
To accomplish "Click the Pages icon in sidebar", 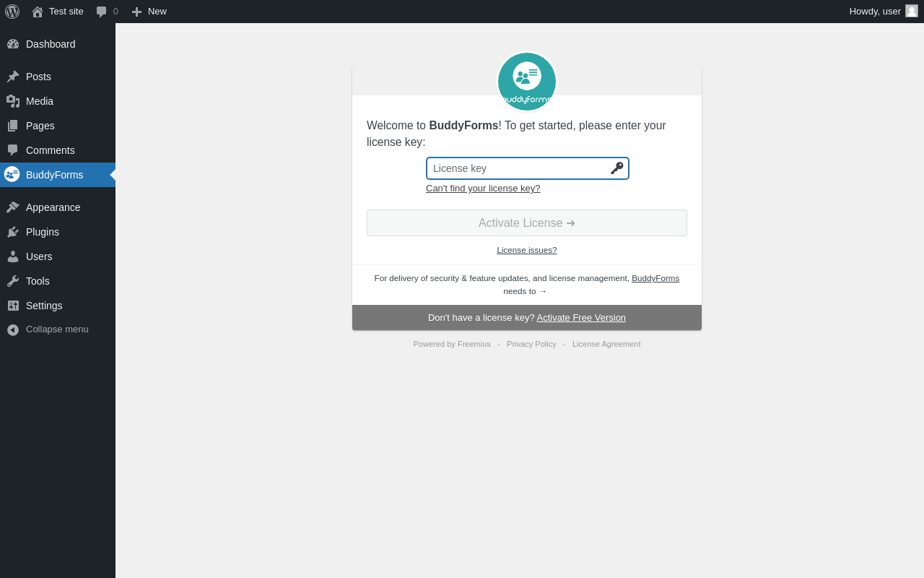I will pos(13,126).
